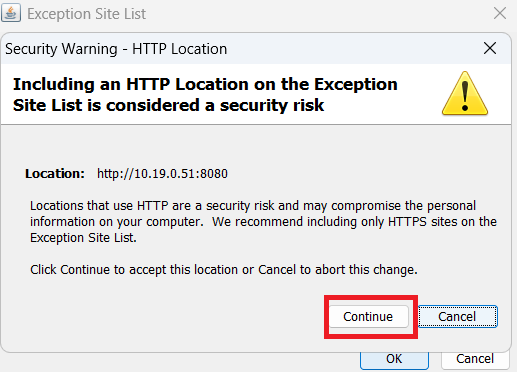The image size is (517, 372).
Task: Click the "Click Continue to accept" instruction line
Action: point(224,269)
